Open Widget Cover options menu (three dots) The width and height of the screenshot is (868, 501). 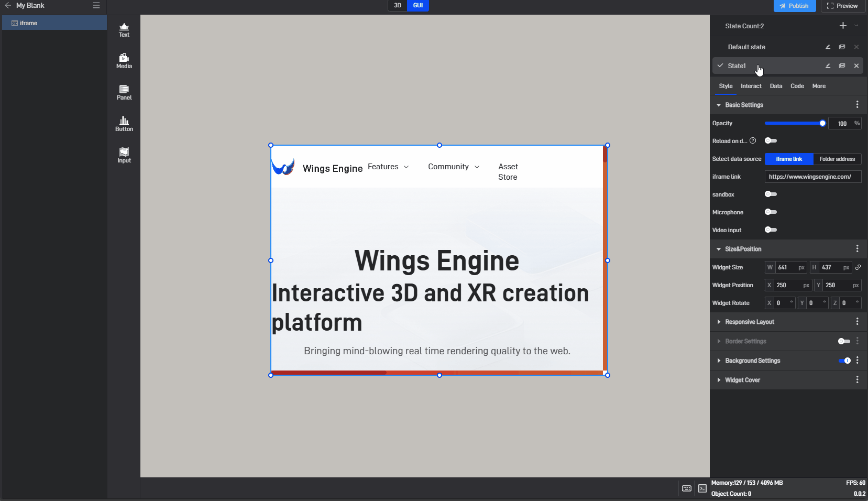pos(858,380)
